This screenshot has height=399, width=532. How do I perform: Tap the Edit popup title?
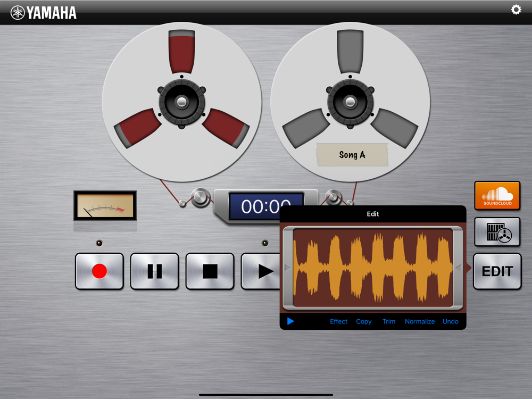(x=372, y=214)
